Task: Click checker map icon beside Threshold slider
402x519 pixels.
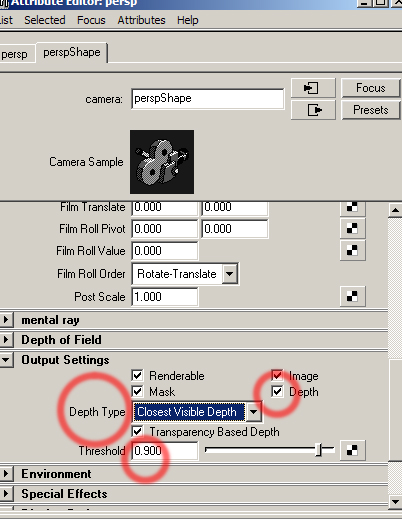Action: (x=353, y=450)
